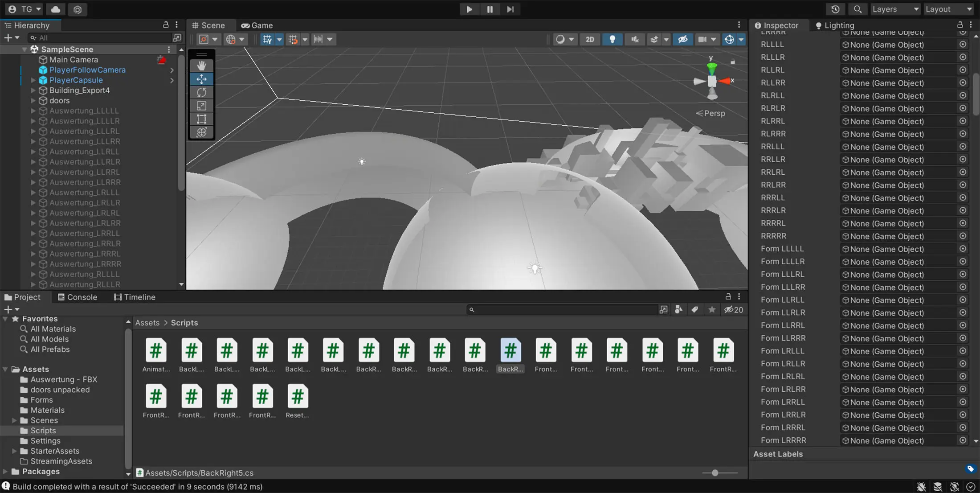Select the Scale tool
Screen dimensions: 980x493
coord(201,106)
